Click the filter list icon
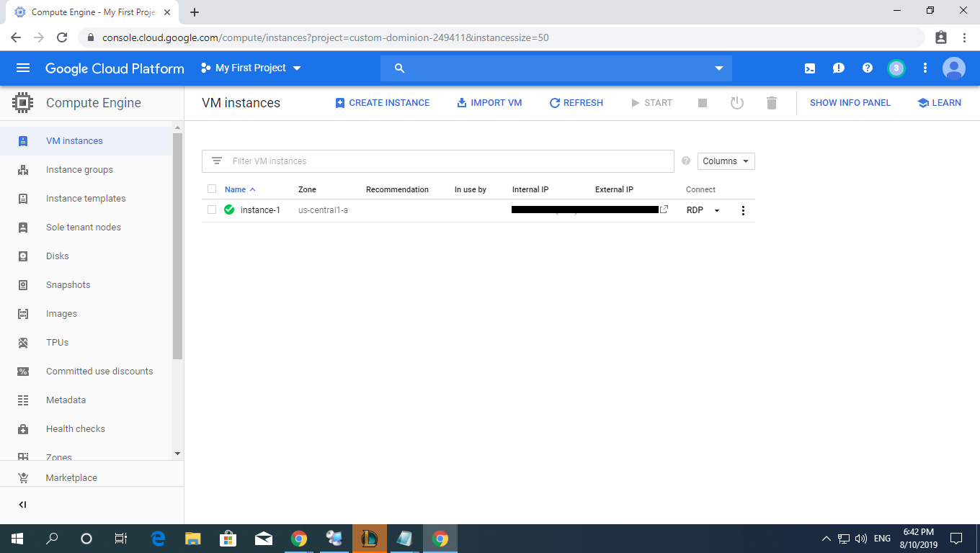Screen dimensions: 980x553 216,161
